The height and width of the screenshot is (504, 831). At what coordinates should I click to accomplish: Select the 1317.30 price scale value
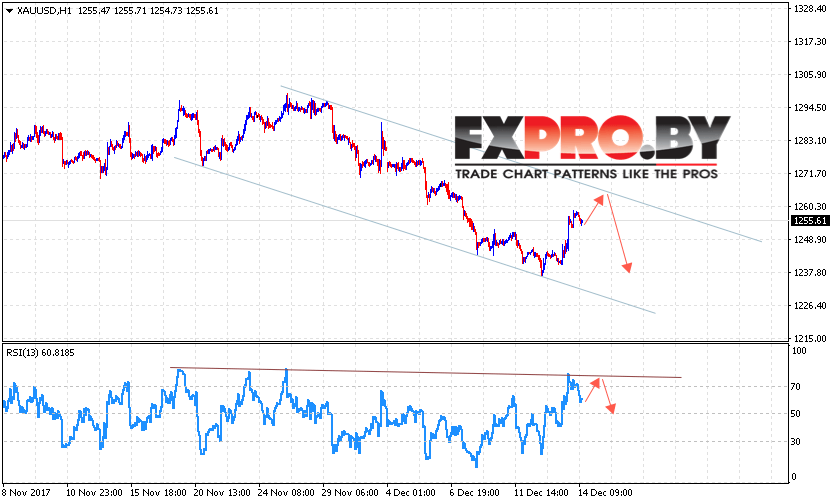[810, 41]
